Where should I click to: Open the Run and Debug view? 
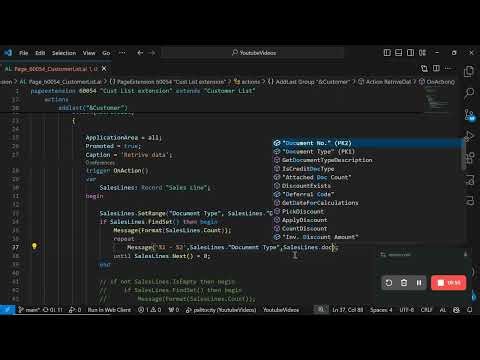pyautogui.click(x=469, y=136)
